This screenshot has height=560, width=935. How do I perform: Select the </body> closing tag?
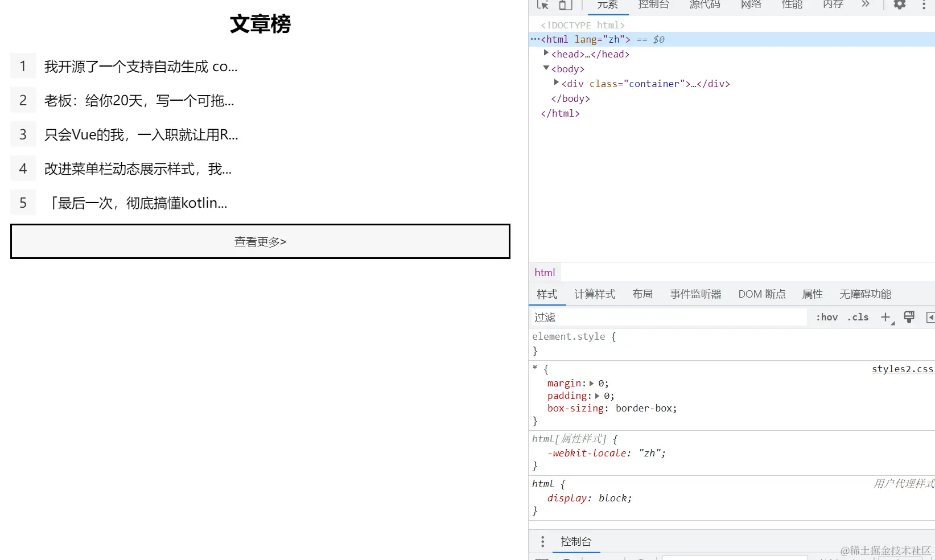pyautogui.click(x=570, y=98)
